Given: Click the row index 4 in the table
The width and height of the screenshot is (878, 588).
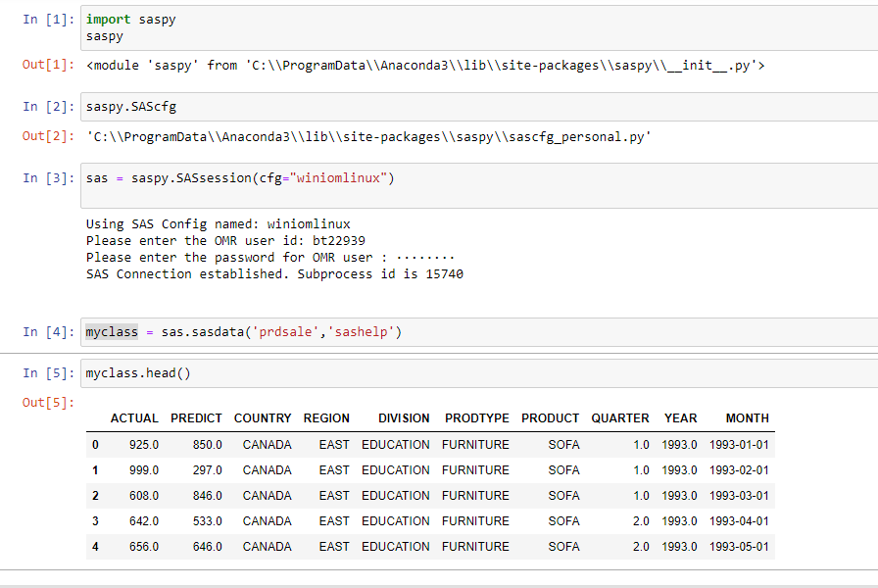Looking at the screenshot, I should pos(95,547).
